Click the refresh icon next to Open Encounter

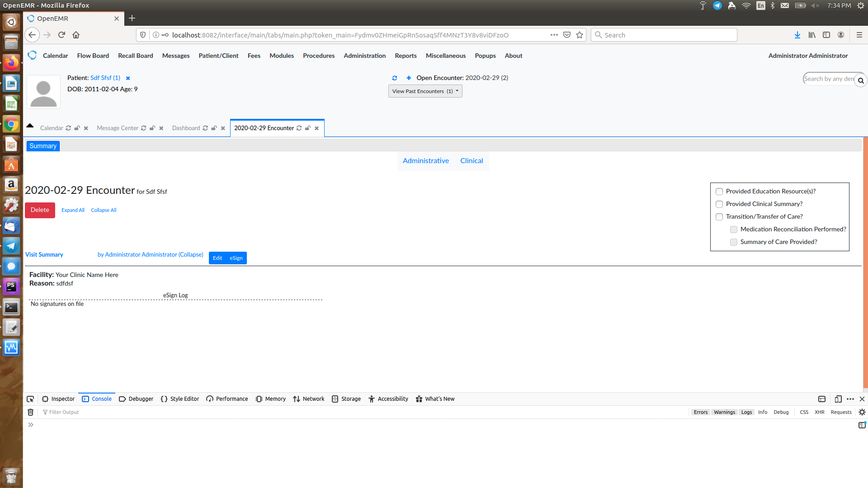[395, 78]
